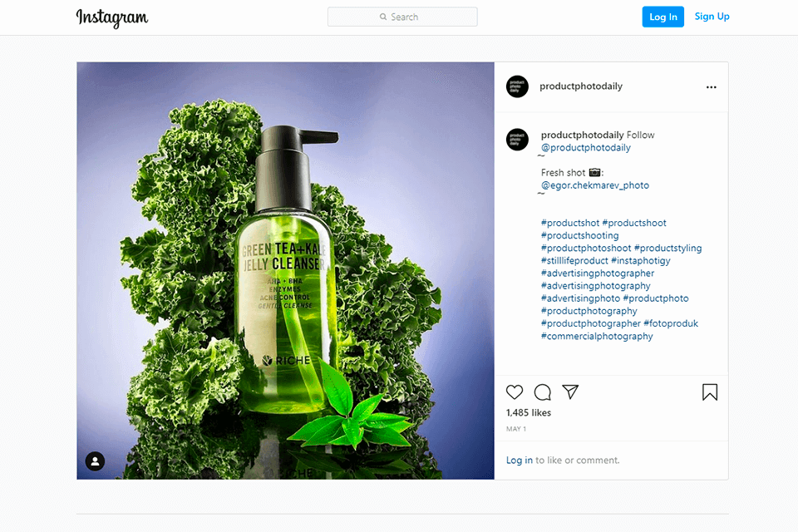Open the Sign Up link

[712, 17]
